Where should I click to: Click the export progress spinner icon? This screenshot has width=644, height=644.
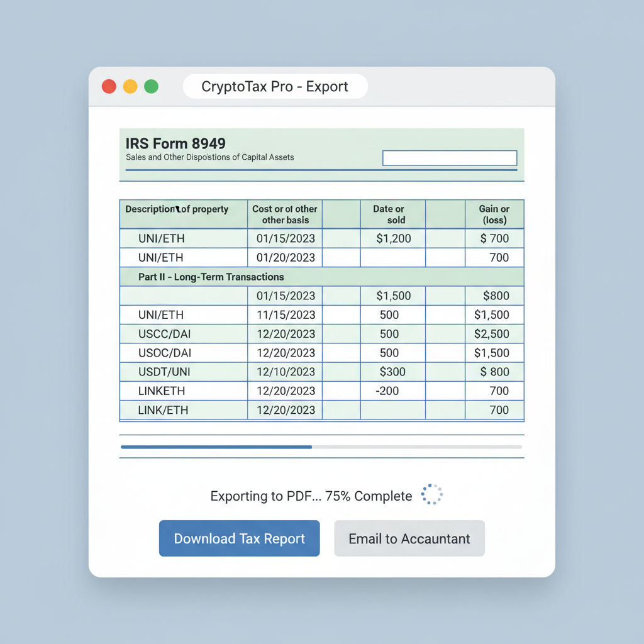431,495
